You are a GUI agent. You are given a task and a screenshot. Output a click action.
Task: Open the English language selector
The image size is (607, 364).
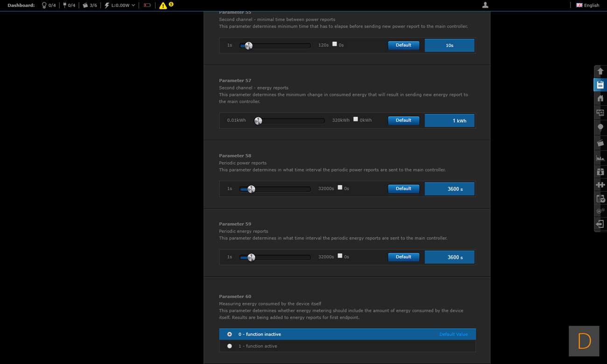coord(587,6)
